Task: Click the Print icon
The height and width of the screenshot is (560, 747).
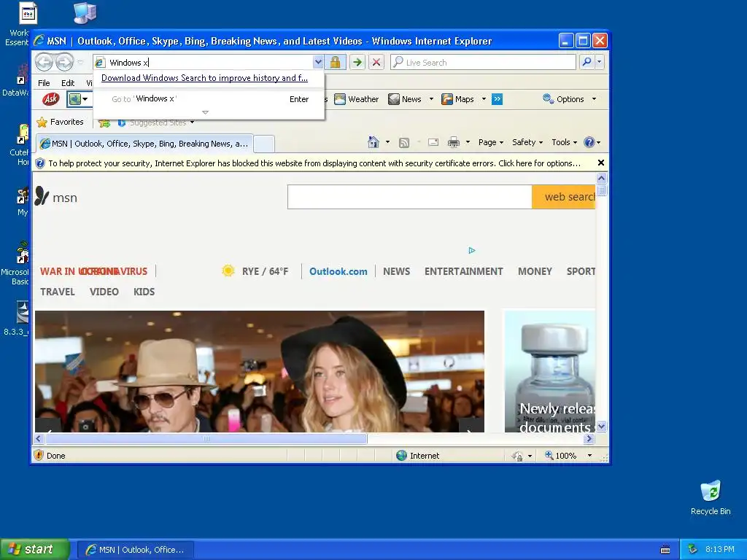Action: point(454,142)
